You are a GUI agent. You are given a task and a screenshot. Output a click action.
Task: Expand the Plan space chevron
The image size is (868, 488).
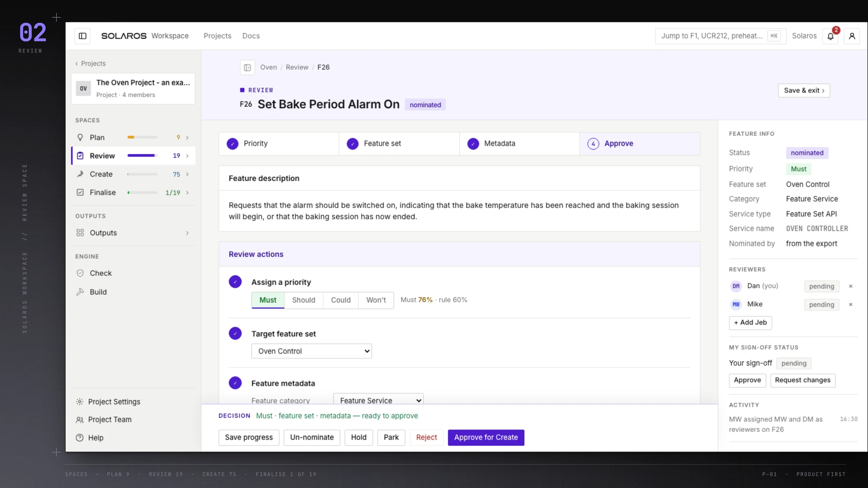coord(187,137)
